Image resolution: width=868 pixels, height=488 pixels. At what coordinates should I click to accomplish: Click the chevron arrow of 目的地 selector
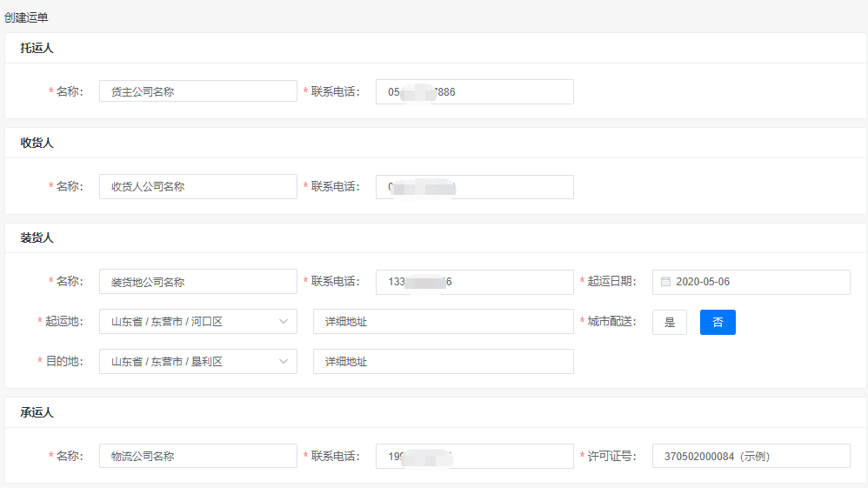284,361
